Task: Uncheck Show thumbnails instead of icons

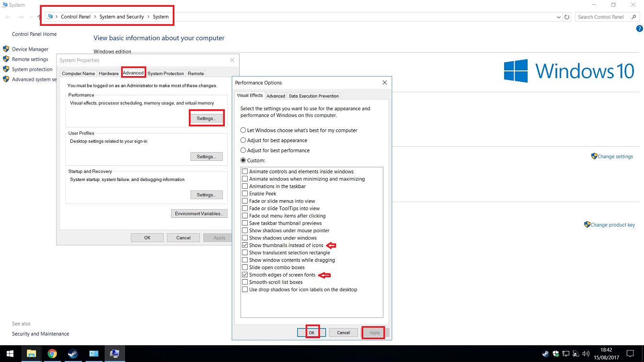Action: [x=245, y=245]
